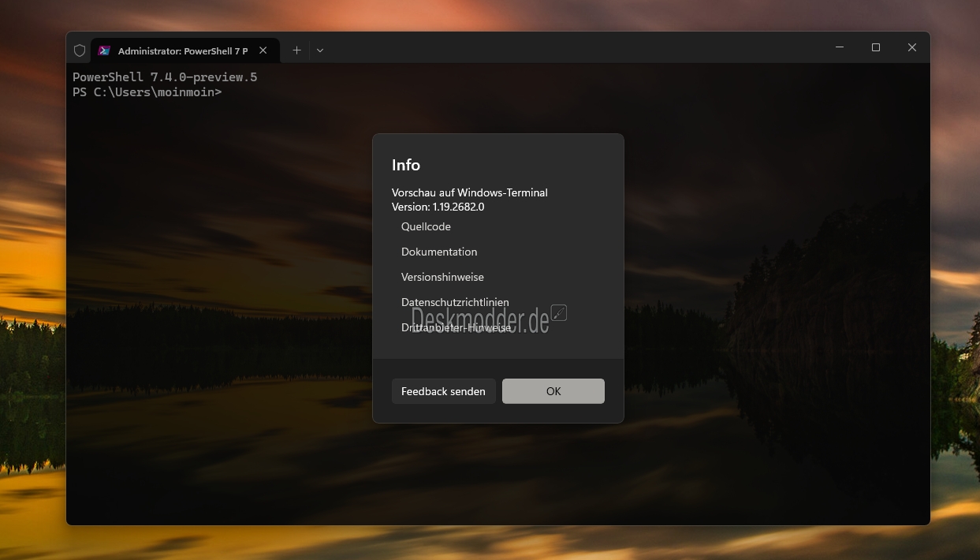Maximize the Terminal window
This screenshot has width=980, height=560.
point(876,47)
